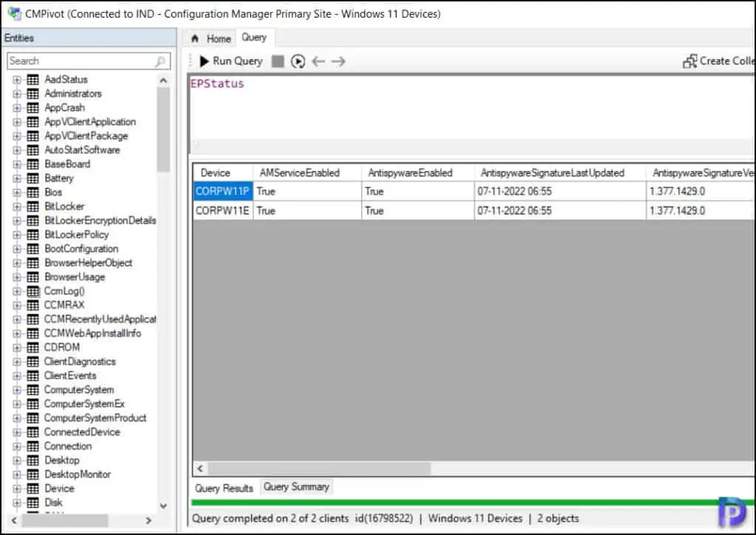
Task: Select the CCMWebAppInstallInfo entity
Action: tap(92, 334)
